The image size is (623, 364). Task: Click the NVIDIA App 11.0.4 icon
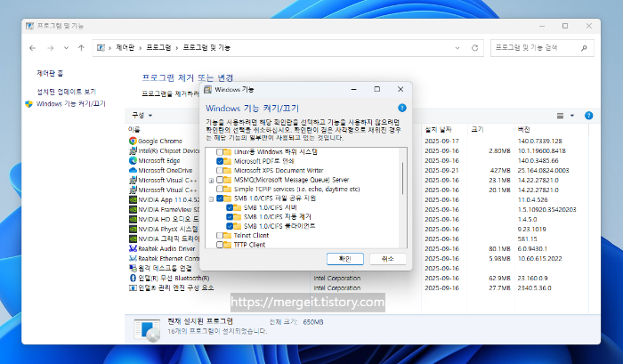pos(133,199)
